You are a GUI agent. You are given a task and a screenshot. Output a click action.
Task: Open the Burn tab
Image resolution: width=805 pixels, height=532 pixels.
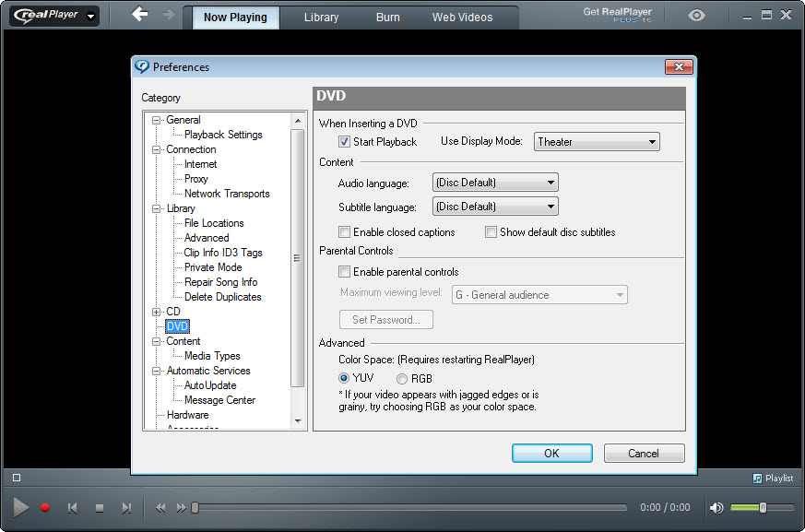click(387, 18)
